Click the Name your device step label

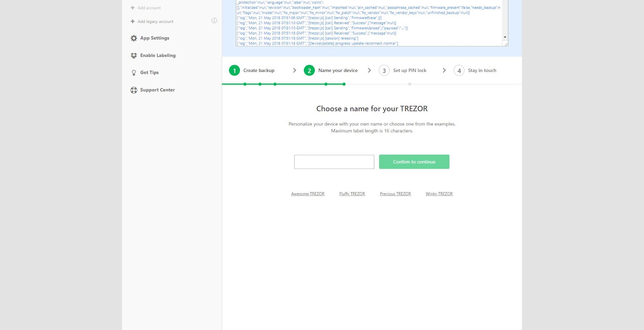(338, 70)
